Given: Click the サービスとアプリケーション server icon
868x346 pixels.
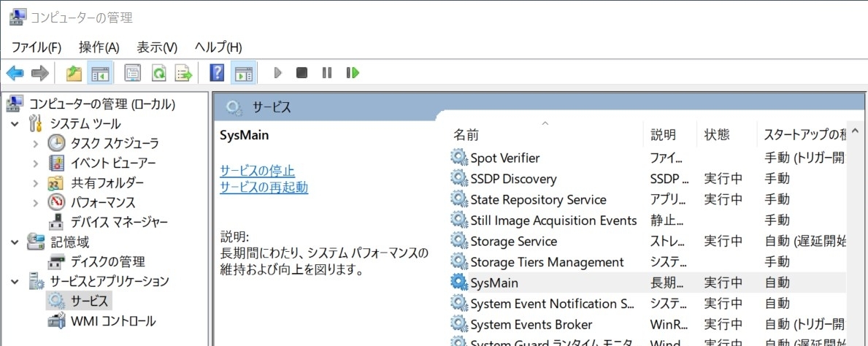Looking at the screenshot, I should [x=37, y=281].
